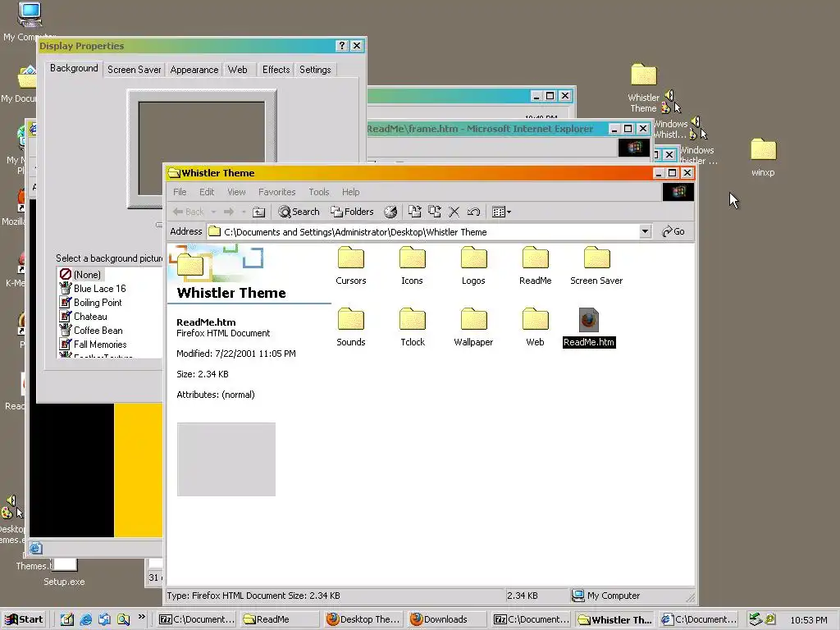
Task: Select the winxp desktop folder
Action: point(764,157)
